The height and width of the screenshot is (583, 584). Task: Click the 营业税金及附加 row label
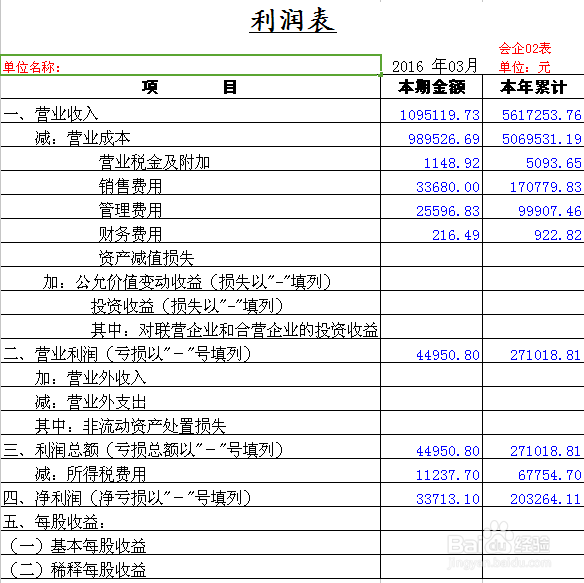(154, 162)
